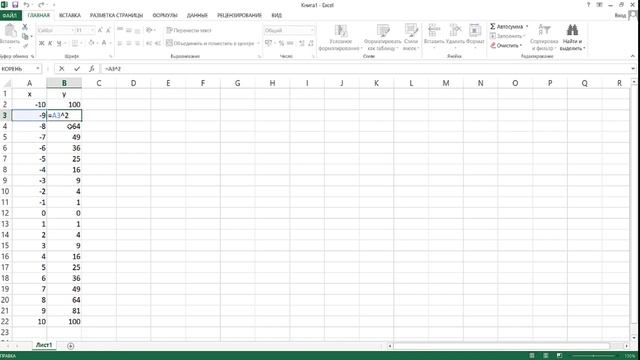Toggle Italic (К) formatting
The image size is (640, 360).
click(x=50, y=43)
